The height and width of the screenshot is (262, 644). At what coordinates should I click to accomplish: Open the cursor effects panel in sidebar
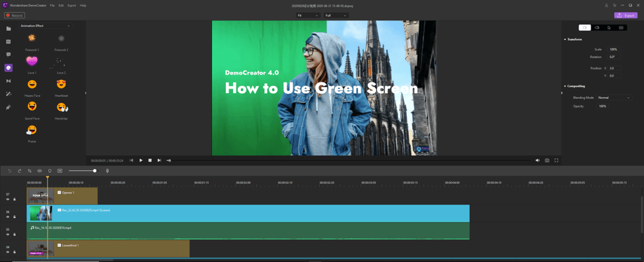8,107
